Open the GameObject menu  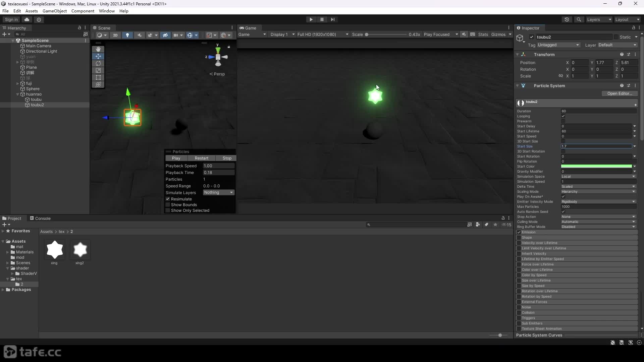pyautogui.click(x=55, y=11)
